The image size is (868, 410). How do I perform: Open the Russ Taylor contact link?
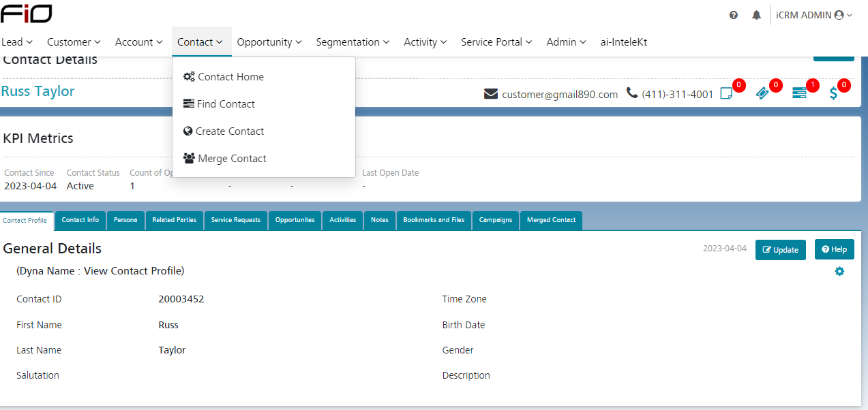[x=38, y=91]
